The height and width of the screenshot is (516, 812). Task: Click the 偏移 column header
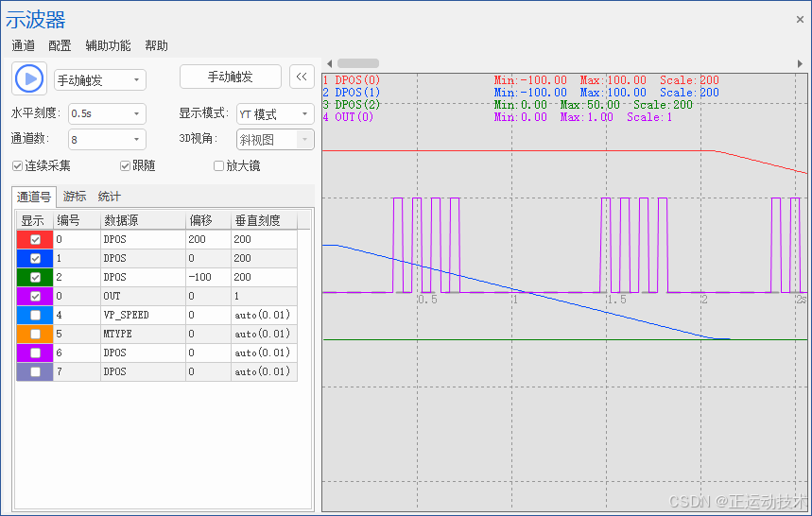[x=208, y=220]
